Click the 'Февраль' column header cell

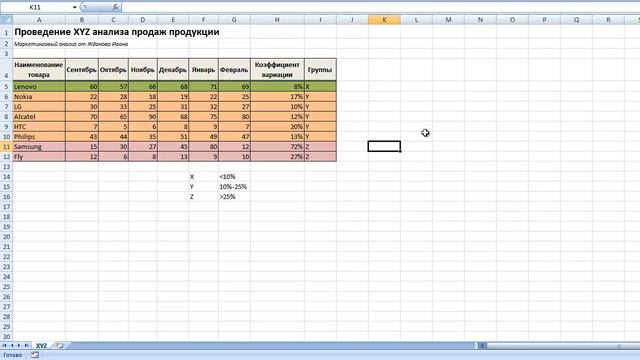(234, 70)
